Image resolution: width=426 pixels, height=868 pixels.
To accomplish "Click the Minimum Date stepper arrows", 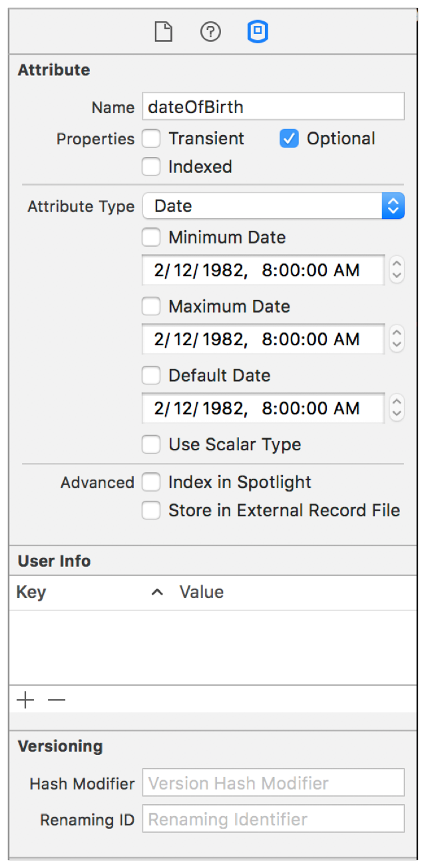I will coord(397,270).
